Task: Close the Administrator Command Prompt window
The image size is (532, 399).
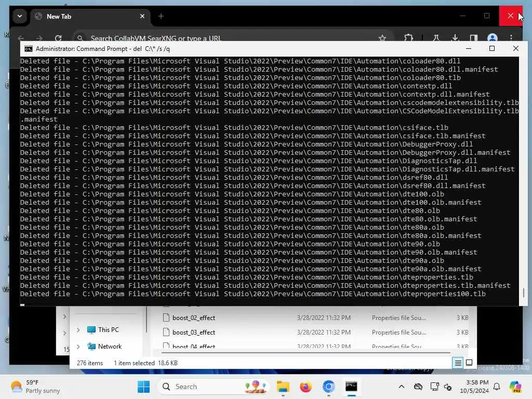Action: coord(516,48)
